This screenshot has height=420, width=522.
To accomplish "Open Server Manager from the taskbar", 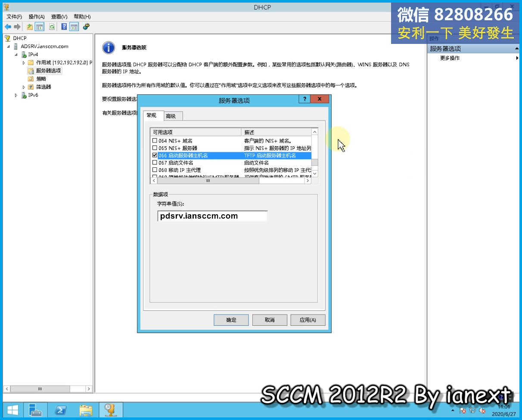I will 35,410.
